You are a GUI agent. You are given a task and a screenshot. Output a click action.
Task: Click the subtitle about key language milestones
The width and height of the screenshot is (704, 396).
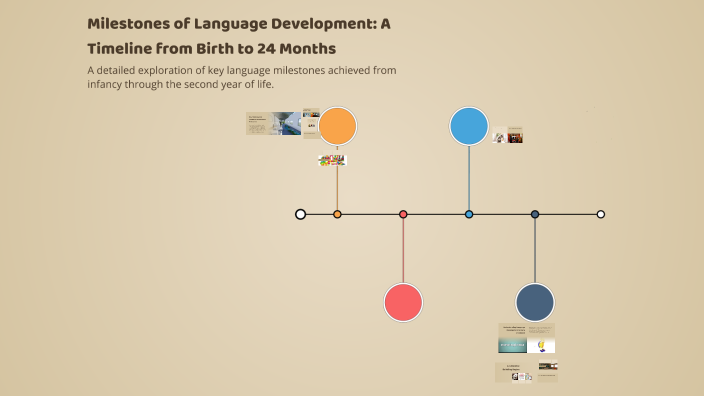(x=242, y=77)
